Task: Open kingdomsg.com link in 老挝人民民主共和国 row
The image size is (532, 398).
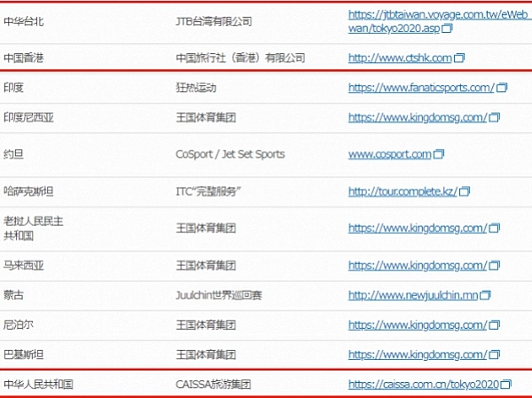Action: coord(418,229)
